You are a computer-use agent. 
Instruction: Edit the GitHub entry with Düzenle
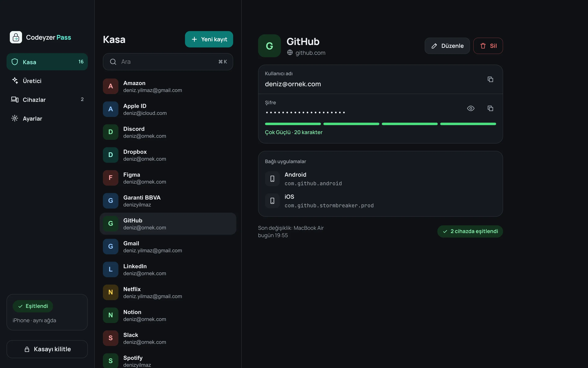coord(447,46)
